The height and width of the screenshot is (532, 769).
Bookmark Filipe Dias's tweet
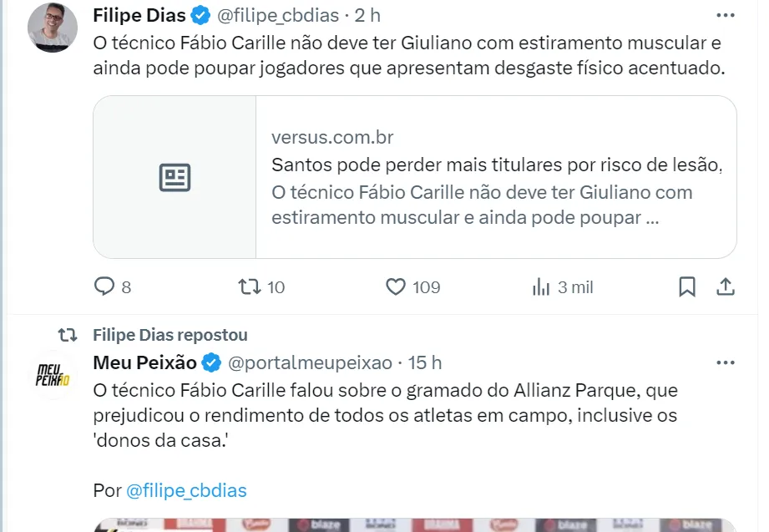point(687,287)
